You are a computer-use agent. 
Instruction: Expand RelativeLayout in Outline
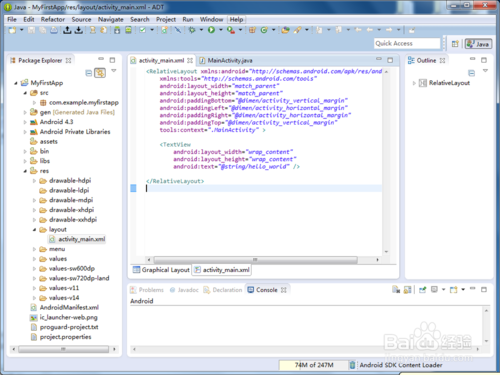pyautogui.click(x=414, y=83)
